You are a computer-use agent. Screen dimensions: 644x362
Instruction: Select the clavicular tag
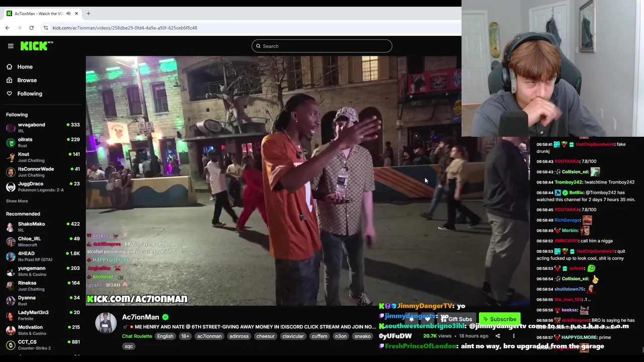click(293, 336)
